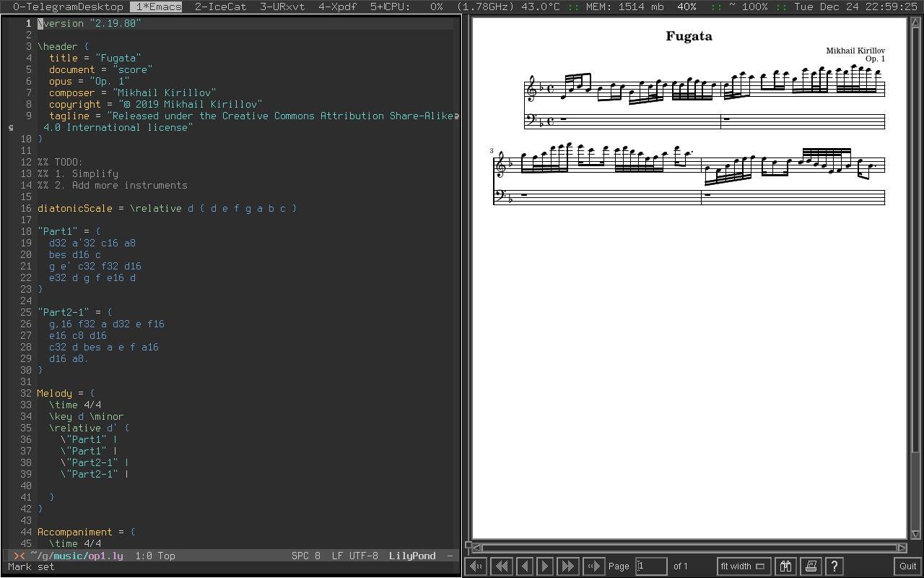Click the LilyPond major mode indicator
924x578 pixels.
(x=412, y=556)
